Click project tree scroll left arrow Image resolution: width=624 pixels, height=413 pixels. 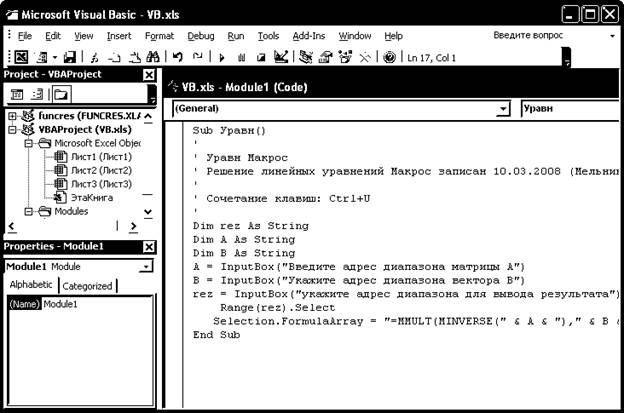[12, 226]
